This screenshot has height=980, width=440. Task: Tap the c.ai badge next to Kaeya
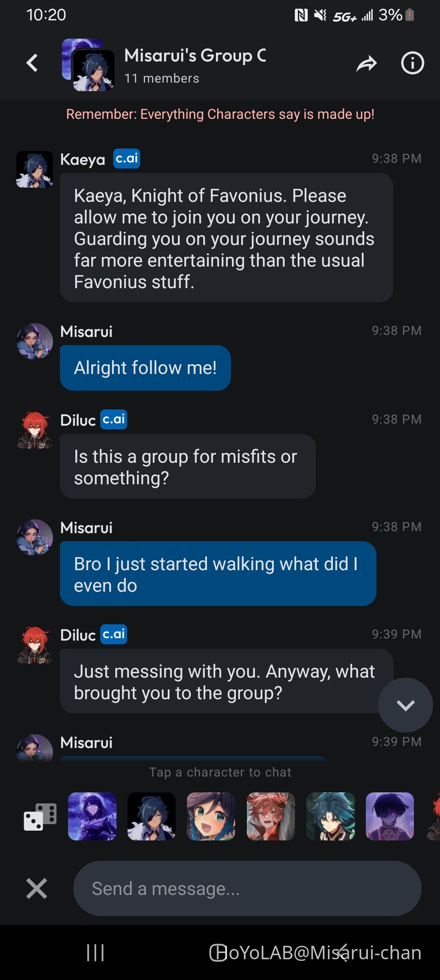pos(127,159)
